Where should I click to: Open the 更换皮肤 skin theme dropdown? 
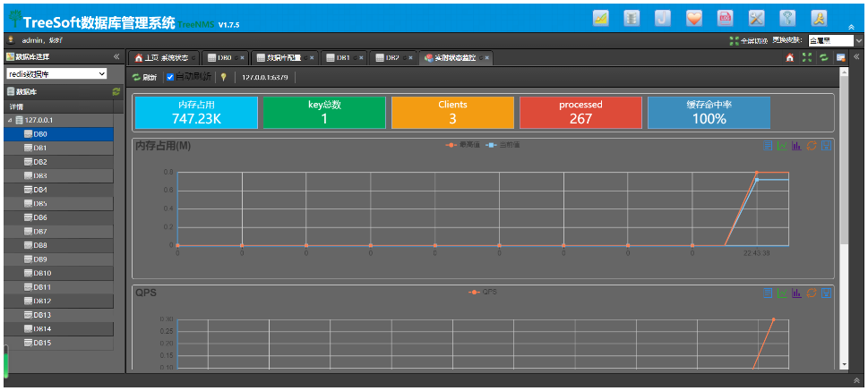(x=834, y=40)
